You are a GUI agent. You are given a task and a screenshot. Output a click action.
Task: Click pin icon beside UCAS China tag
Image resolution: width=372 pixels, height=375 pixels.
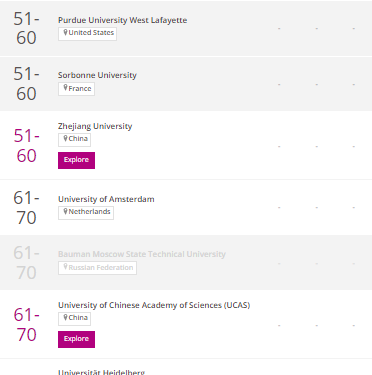[x=65, y=317]
